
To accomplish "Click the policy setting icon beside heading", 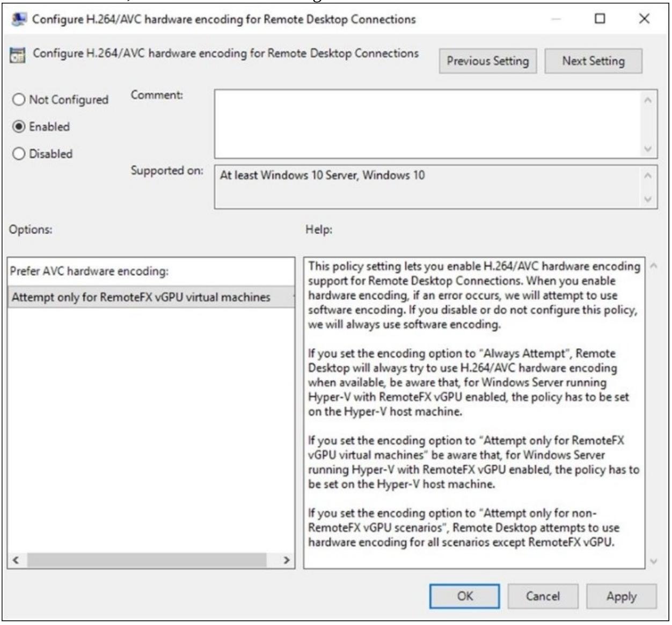I will click(18, 55).
